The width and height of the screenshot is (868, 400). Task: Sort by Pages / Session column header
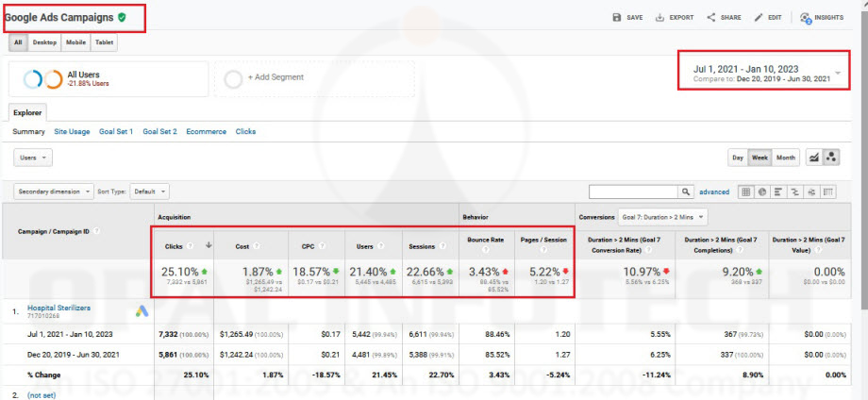(543, 241)
